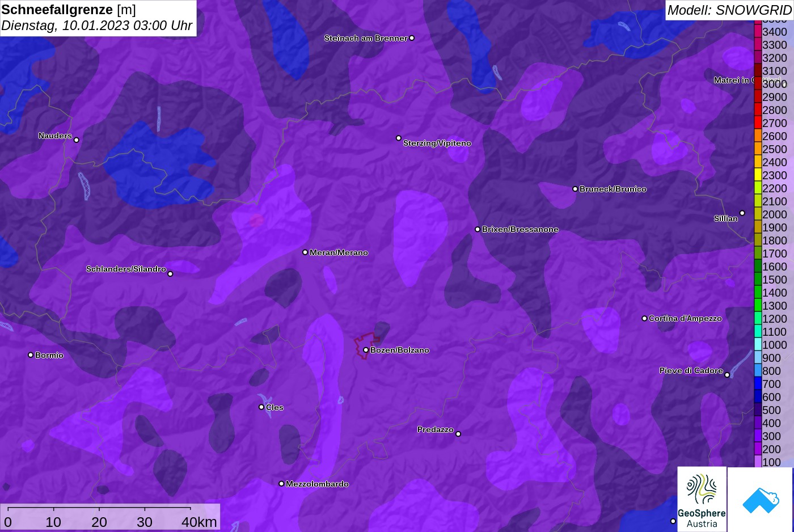Select the Nauders marker dot
The width and height of the screenshot is (794, 532).
(77, 140)
